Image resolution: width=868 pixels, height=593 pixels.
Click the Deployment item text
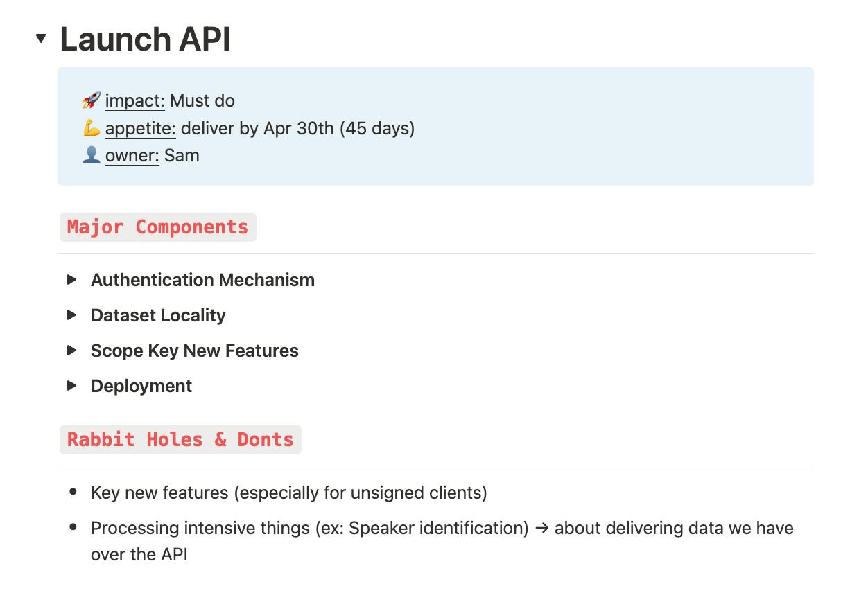141,386
